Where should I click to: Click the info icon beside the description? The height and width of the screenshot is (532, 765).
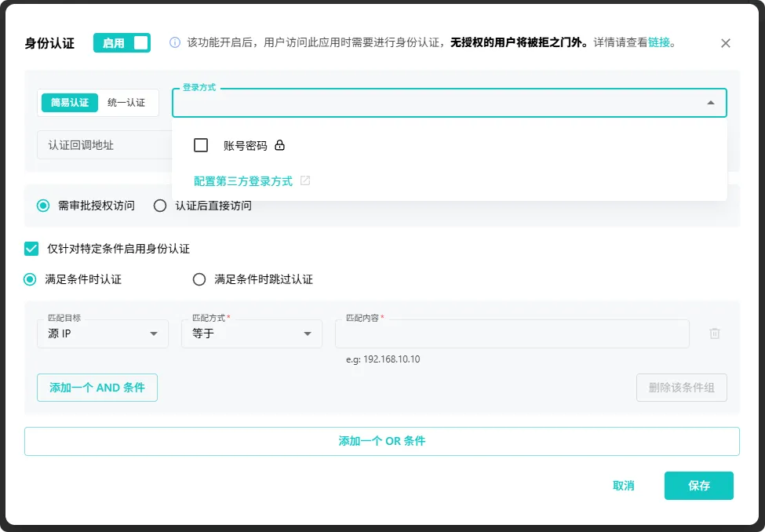click(175, 42)
